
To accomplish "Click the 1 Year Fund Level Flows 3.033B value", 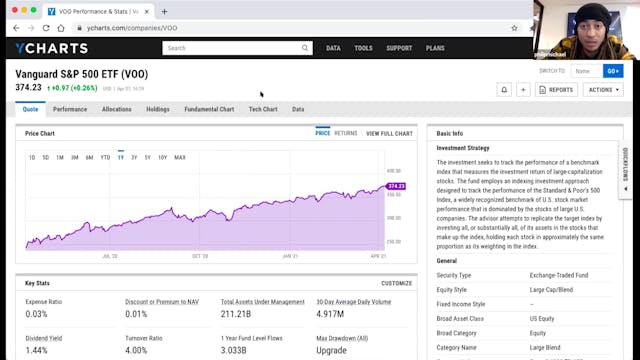I will [x=233, y=351].
